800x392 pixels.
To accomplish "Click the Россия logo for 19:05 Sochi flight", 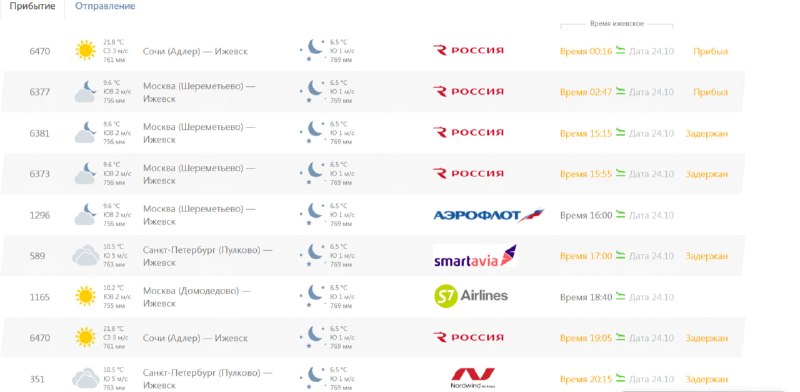I will coord(468,337).
